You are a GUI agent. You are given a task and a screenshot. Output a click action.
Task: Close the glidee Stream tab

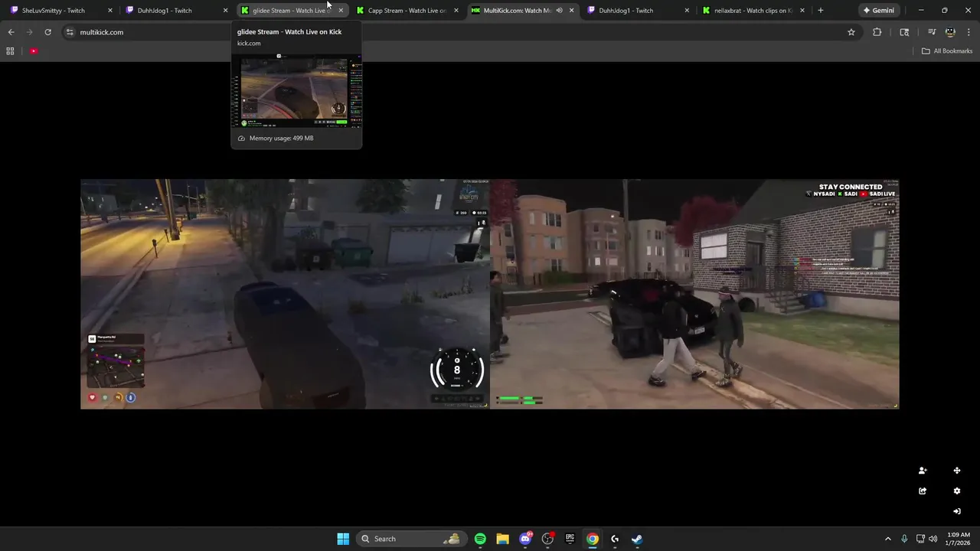coord(341,11)
